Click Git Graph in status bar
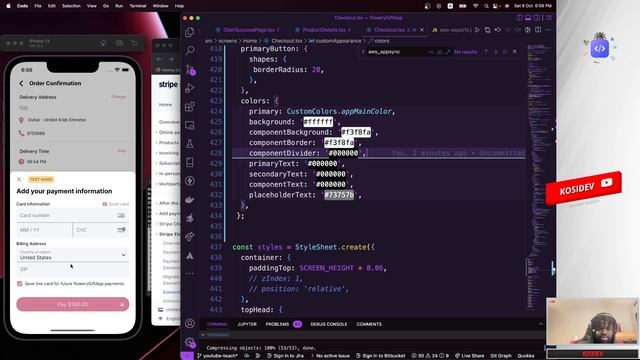 (501, 356)
